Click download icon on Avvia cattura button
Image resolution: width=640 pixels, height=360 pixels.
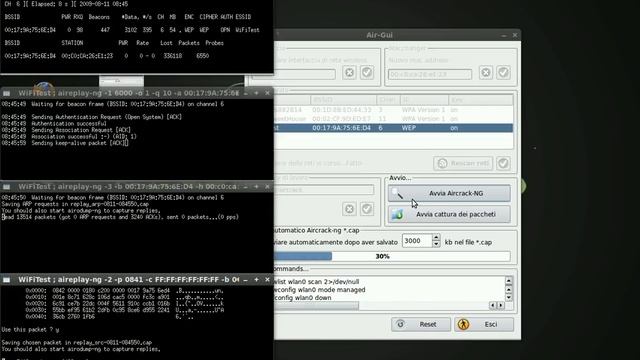tap(398, 214)
